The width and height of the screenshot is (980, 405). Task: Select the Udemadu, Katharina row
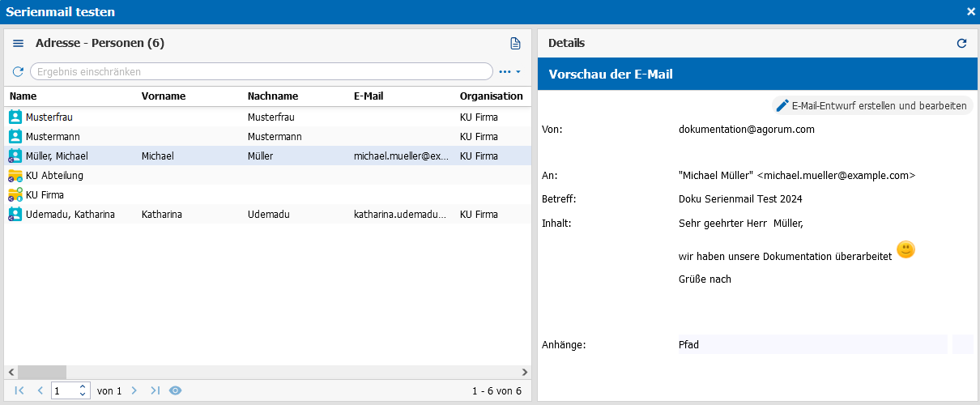(x=267, y=215)
